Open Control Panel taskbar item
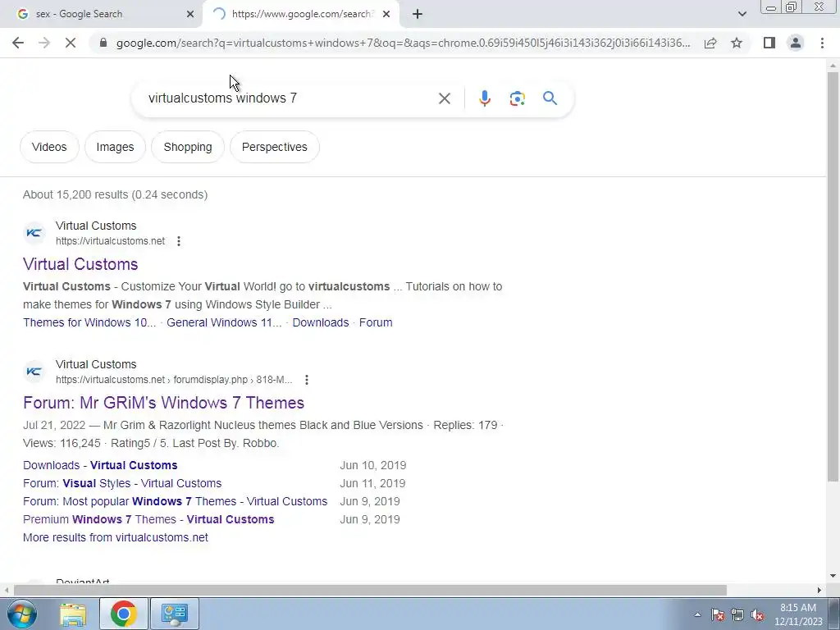The height and width of the screenshot is (630, 840). coord(175,614)
